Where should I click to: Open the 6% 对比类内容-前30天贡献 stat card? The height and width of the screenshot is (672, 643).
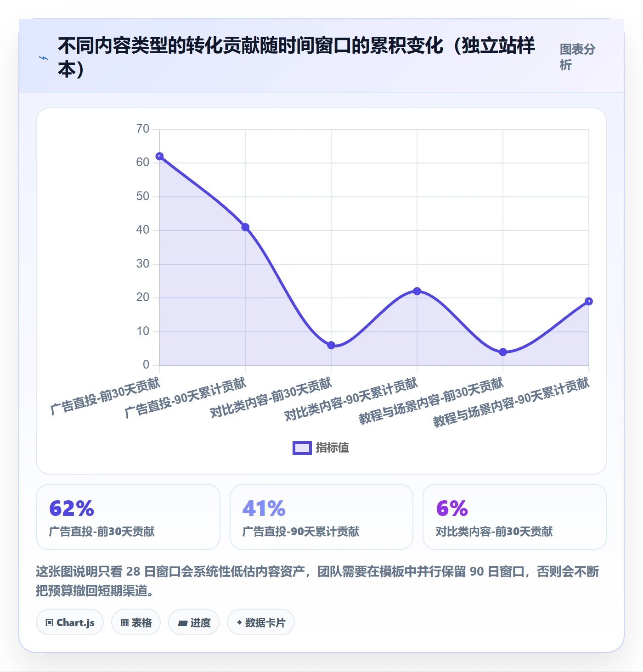click(x=515, y=517)
